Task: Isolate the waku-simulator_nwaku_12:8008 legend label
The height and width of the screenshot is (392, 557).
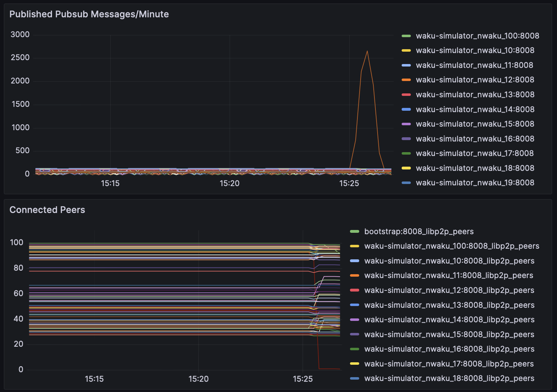Action: (x=475, y=80)
